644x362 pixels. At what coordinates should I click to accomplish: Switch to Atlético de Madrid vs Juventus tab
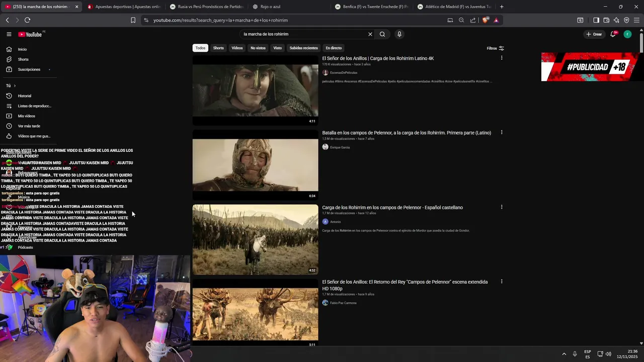[454, 7]
